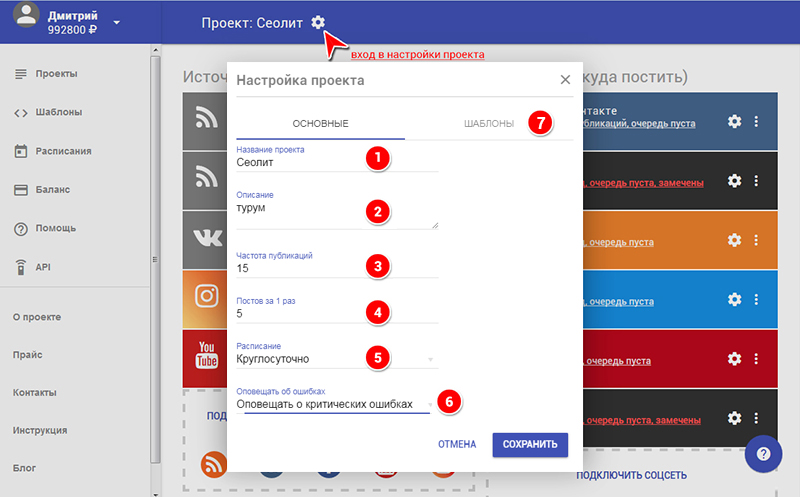Click the ПОДКЛЮЧИТЬ СОЦСЕТЬ link
The image size is (800, 497).
point(631,474)
